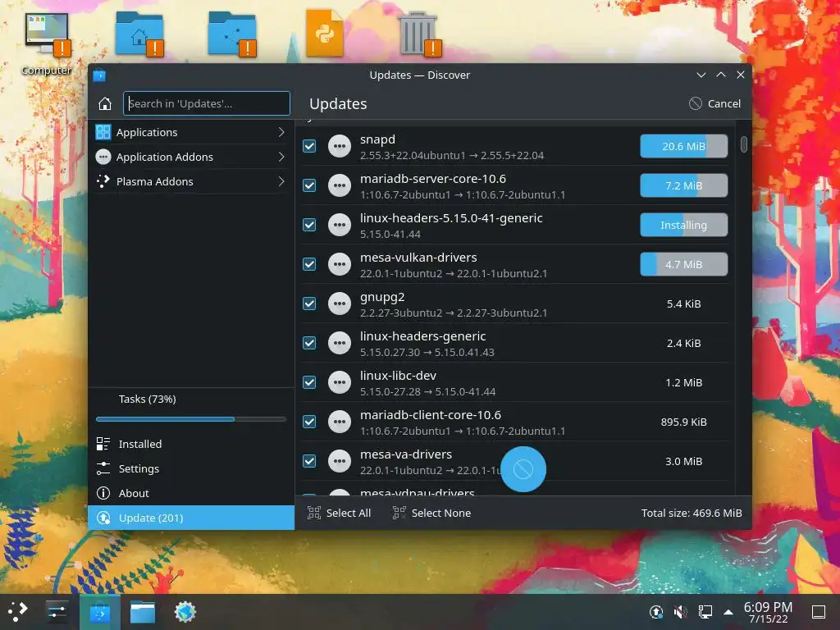Open System Settings from the taskbar

coord(57,611)
